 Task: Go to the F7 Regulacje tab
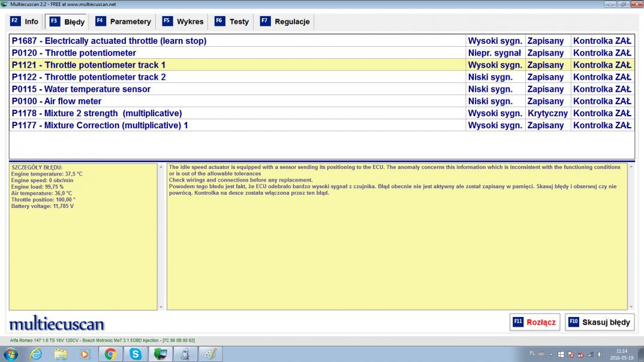[285, 22]
